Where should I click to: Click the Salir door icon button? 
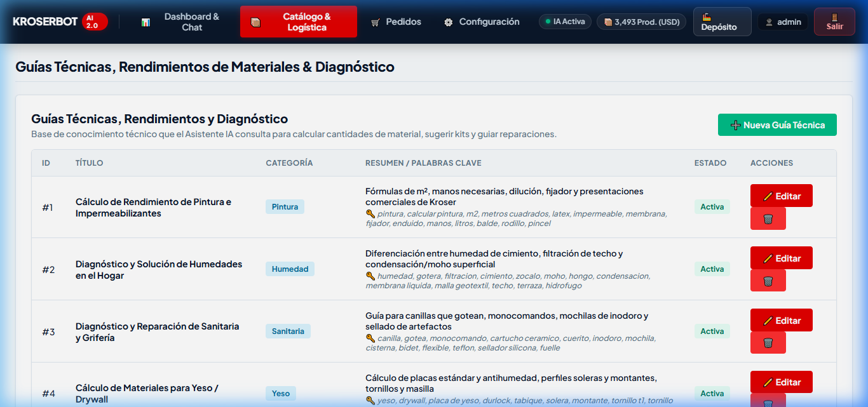tap(834, 22)
